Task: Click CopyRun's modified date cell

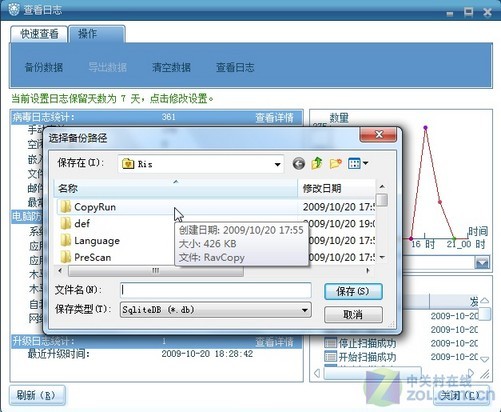Action: coord(338,207)
